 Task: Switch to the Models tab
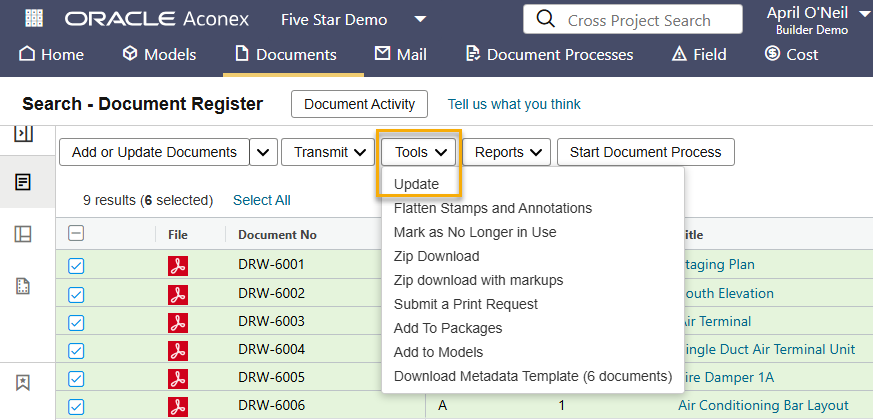[159, 55]
